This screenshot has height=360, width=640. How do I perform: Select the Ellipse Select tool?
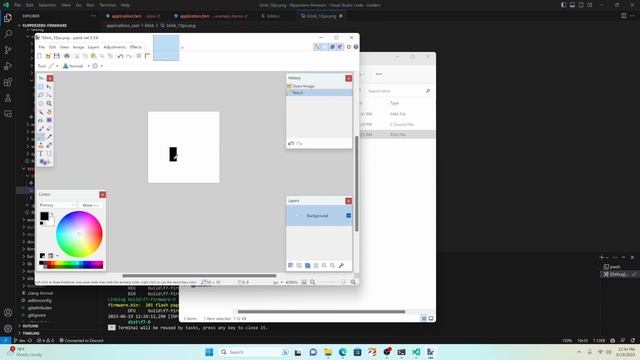(x=41, y=103)
